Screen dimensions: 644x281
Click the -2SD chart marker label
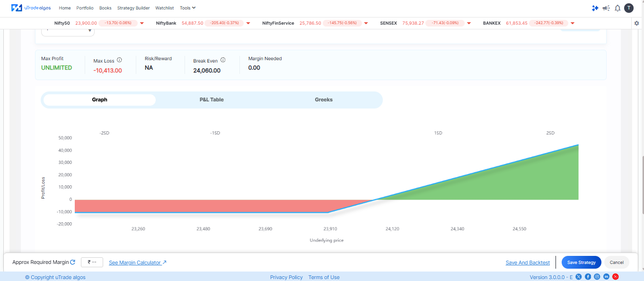pos(104,133)
